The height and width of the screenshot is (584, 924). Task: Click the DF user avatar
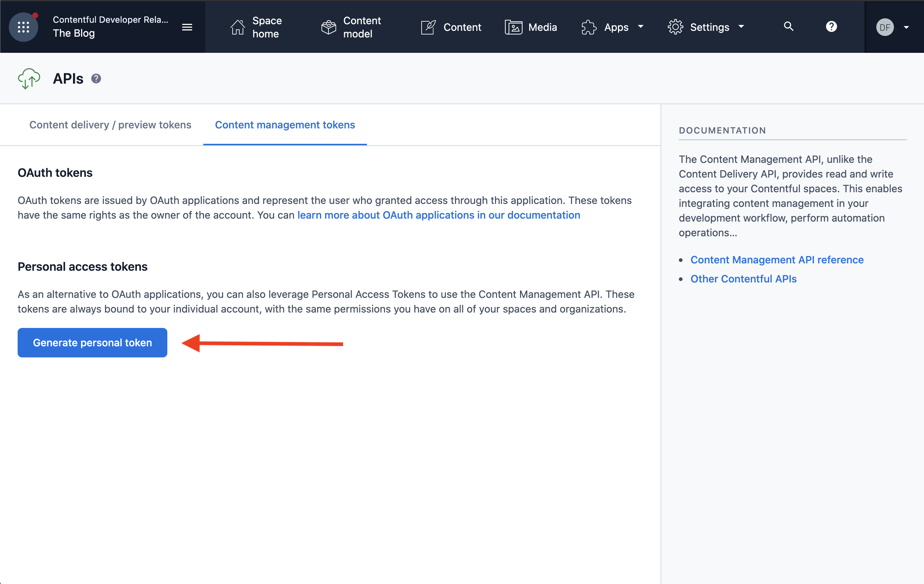coord(885,27)
